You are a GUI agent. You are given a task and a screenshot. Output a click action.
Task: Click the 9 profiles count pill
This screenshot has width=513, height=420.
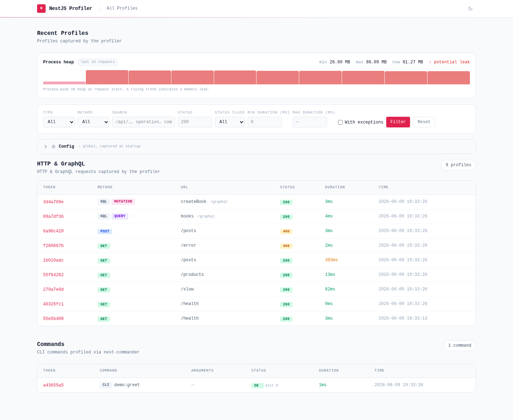tap(458, 165)
